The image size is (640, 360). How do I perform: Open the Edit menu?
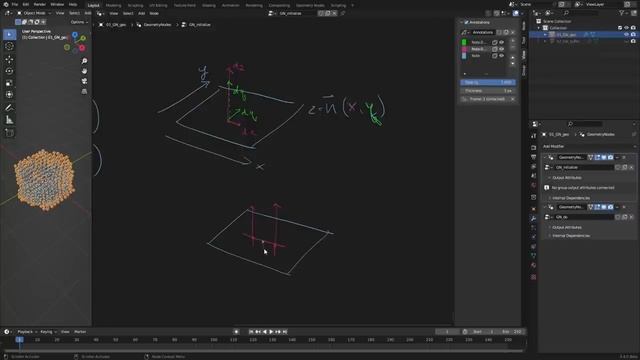(26, 4)
